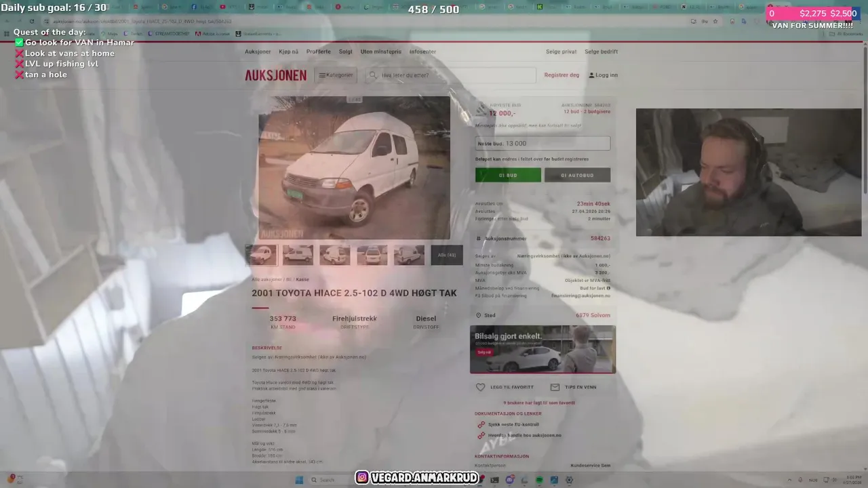868x488 pixels.
Task: Click the Alle auksjoner breadcrumb
Action: click(x=267, y=279)
